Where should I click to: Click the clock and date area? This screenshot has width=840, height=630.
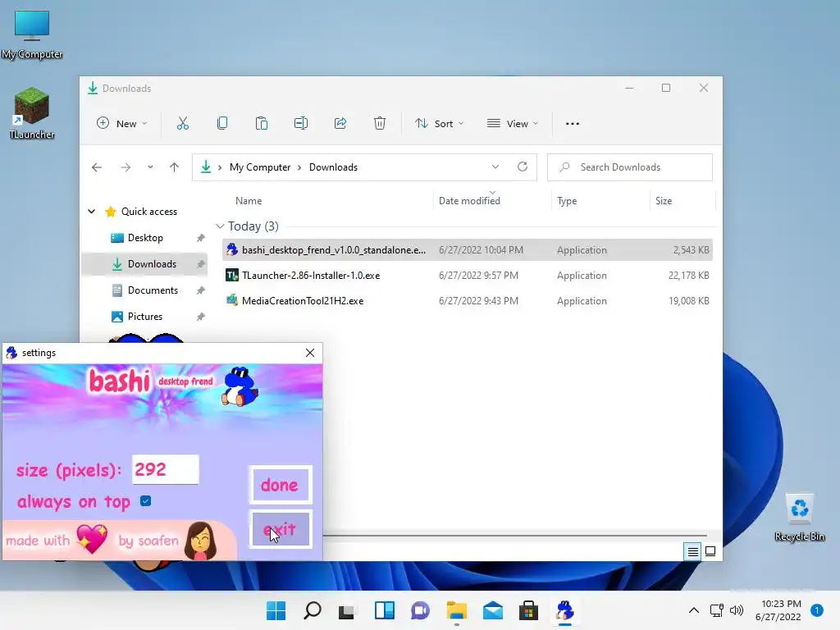point(778,610)
